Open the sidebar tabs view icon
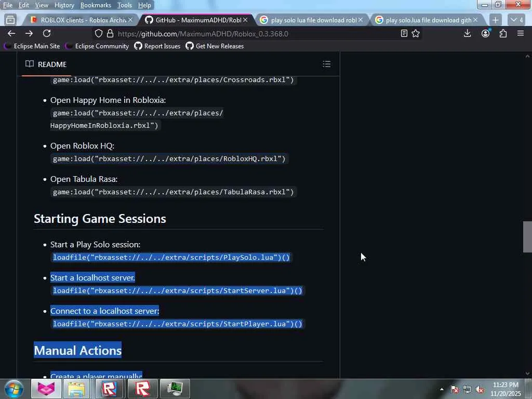The height and width of the screenshot is (399, 532). click(10, 20)
